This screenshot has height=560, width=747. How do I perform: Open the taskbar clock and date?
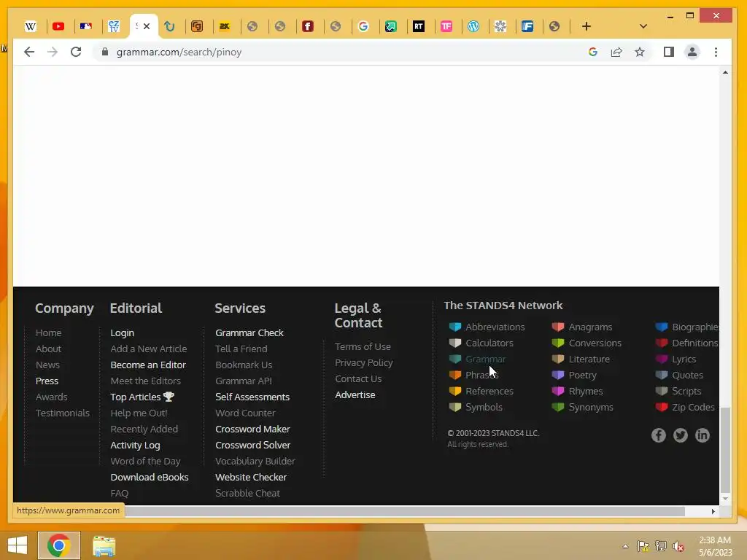pyautogui.click(x=715, y=546)
